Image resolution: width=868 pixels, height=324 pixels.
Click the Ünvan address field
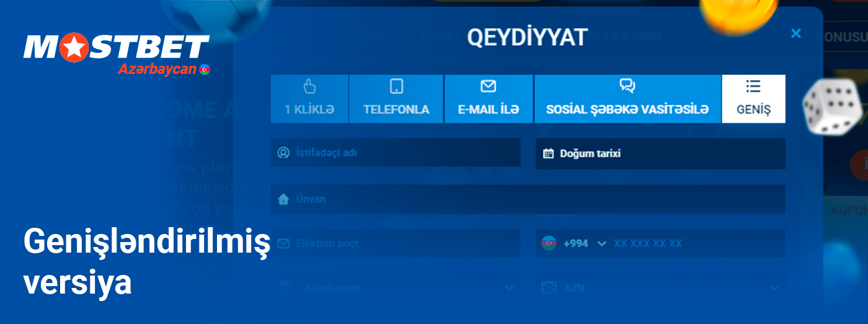pos(528,199)
